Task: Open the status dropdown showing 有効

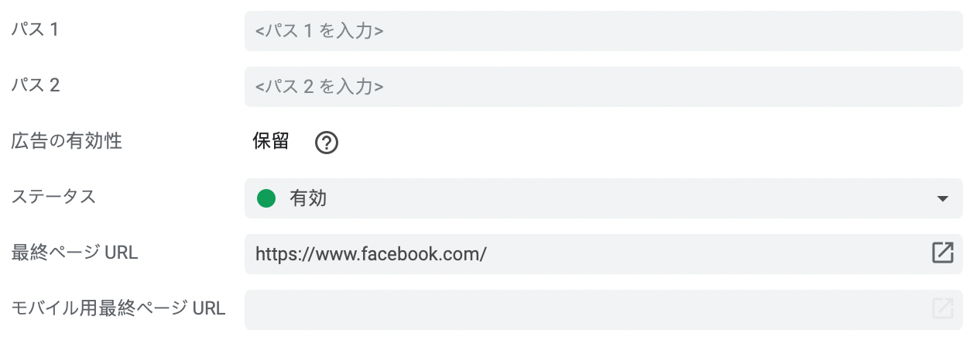Action: point(604,198)
